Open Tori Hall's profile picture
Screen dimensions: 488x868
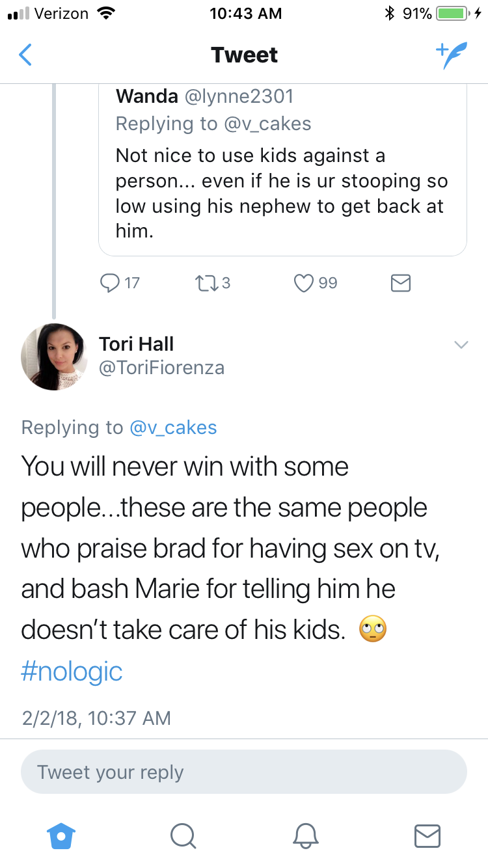click(x=54, y=357)
